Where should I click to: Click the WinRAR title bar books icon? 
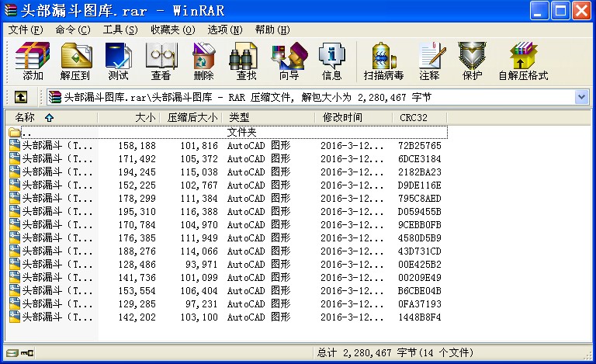(x=11, y=10)
